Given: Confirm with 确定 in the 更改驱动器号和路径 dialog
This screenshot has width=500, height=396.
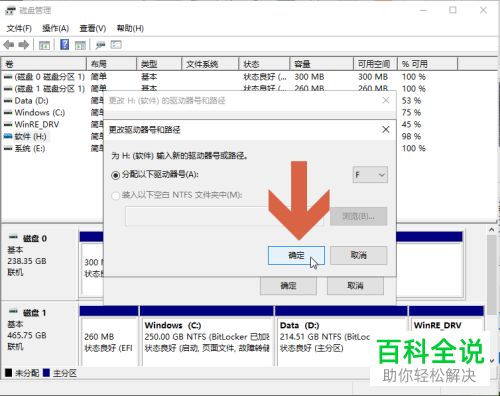Looking at the screenshot, I should click(296, 256).
